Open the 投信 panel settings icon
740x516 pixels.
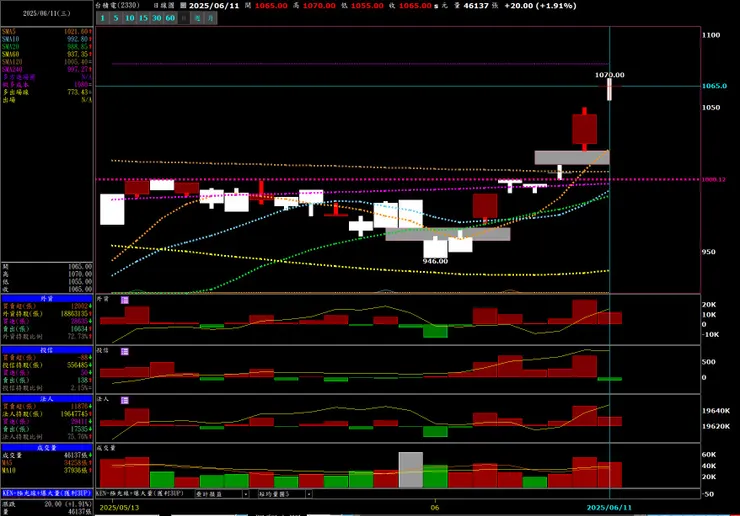(125, 351)
